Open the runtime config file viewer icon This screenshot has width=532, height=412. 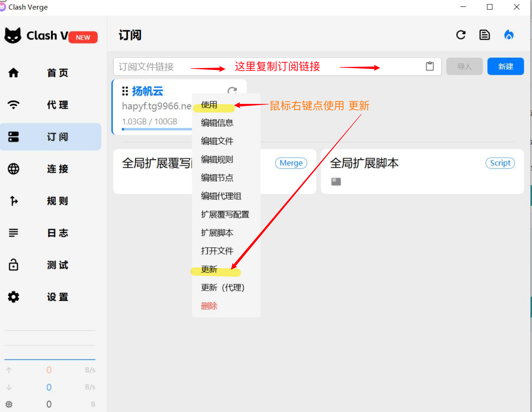(x=484, y=35)
